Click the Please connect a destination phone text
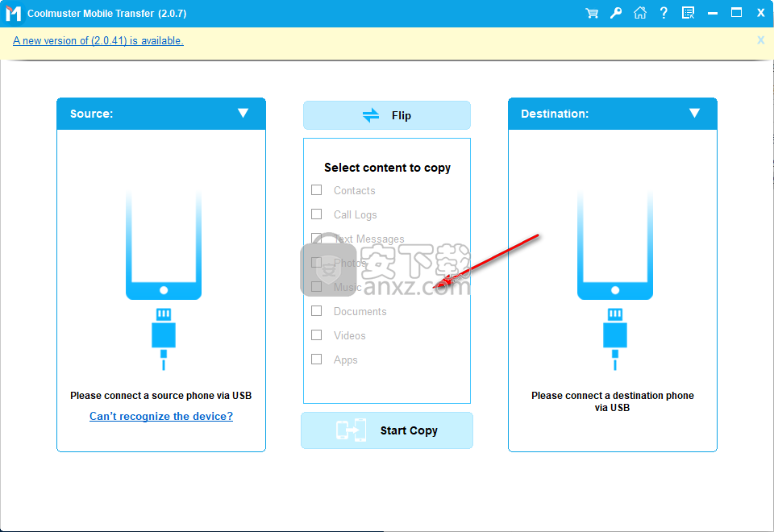The width and height of the screenshot is (774, 532). tap(613, 401)
